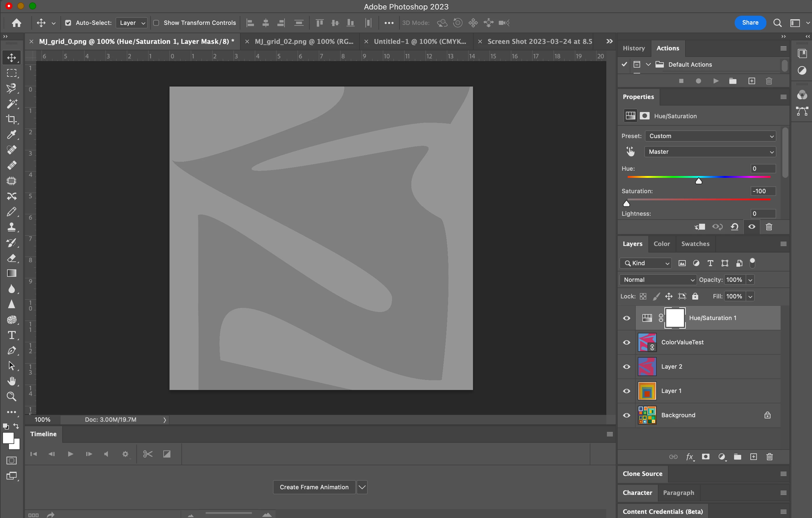Viewport: 812px width, 518px height.
Task: Select the Eyedropper tool
Action: [12, 135]
